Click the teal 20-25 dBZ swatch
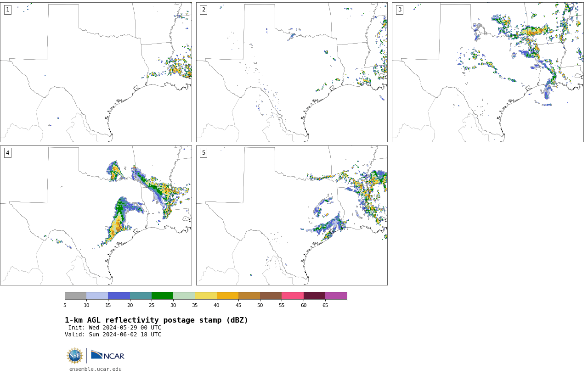The height and width of the screenshot is (374, 588). (141, 296)
